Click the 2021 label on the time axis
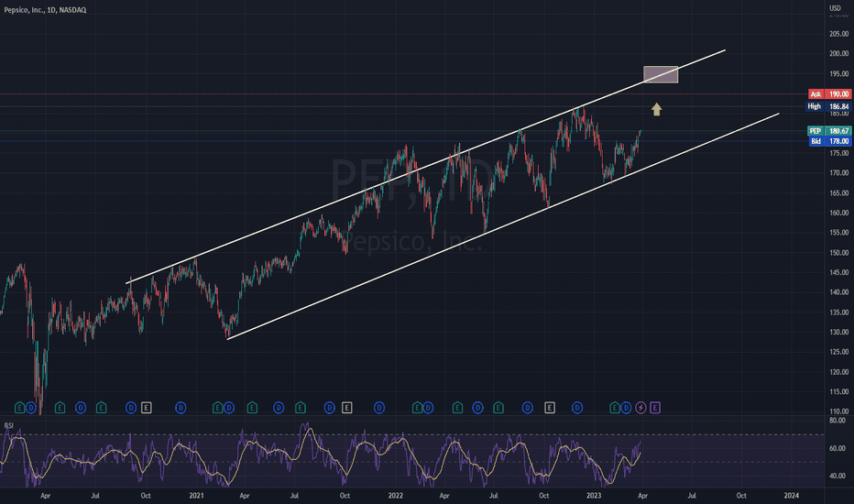Image resolution: width=854 pixels, height=504 pixels. [x=196, y=496]
